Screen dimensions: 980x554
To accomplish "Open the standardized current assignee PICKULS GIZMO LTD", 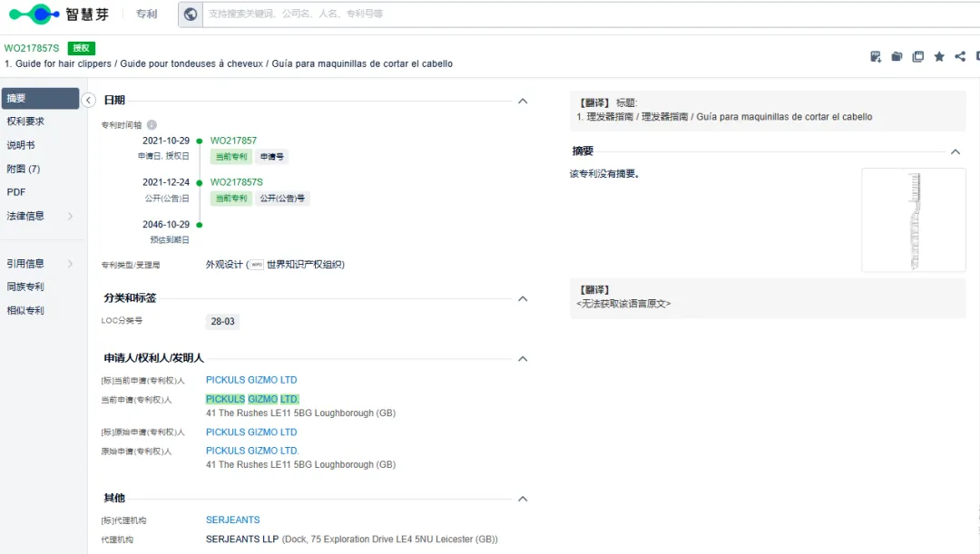I will coord(251,380).
